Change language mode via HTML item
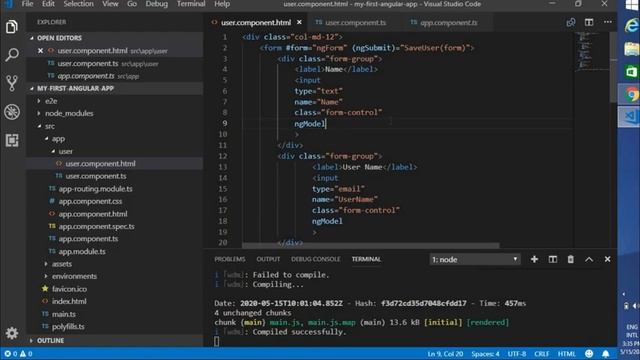640x360 pixels. [x=567, y=354]
